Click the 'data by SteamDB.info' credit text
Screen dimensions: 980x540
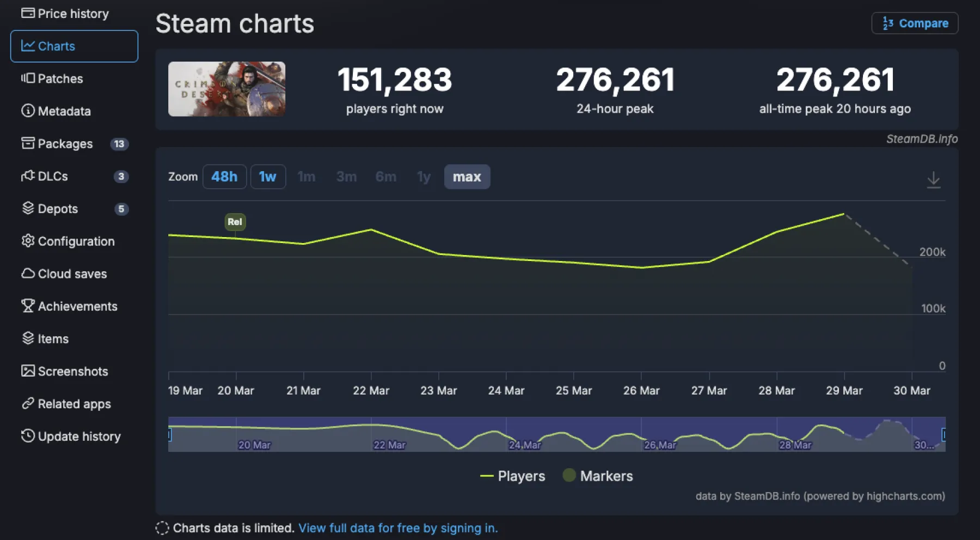820,496
